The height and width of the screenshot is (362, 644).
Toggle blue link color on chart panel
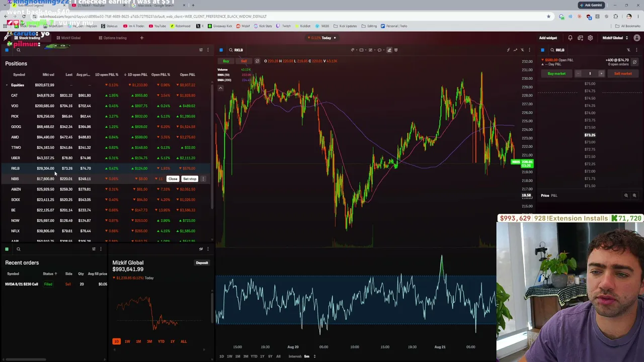coord(221,50)
